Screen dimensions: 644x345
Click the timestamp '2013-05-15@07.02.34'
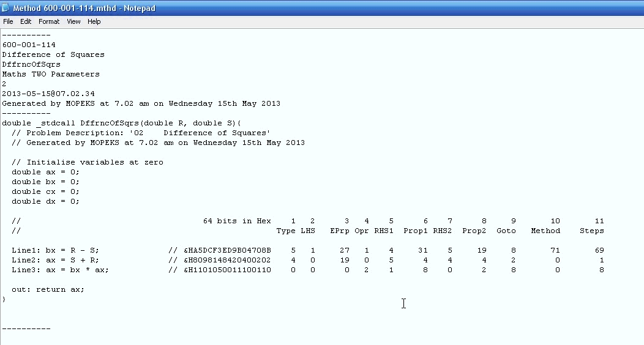(48, 94)
